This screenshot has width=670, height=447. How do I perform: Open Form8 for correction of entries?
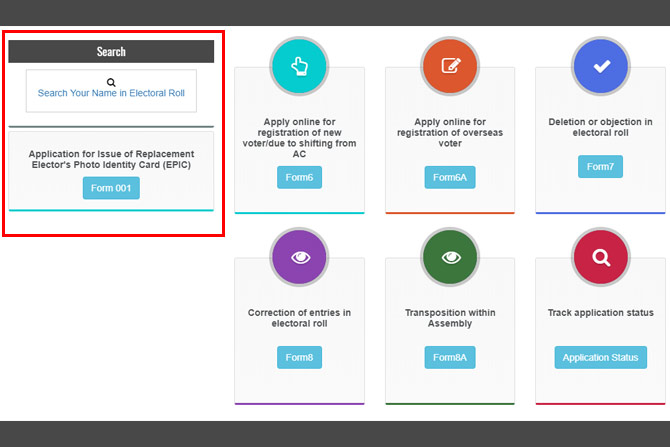[x=299, y=357]
